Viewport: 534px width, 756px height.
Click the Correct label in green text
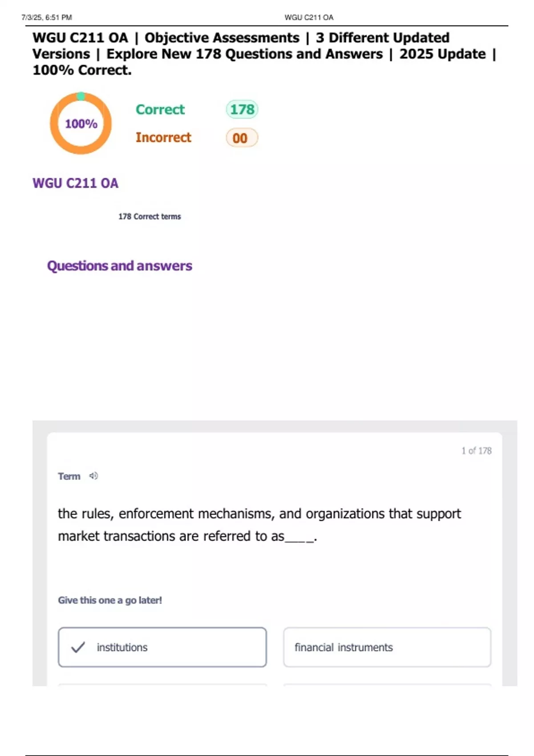pos(160,110)
